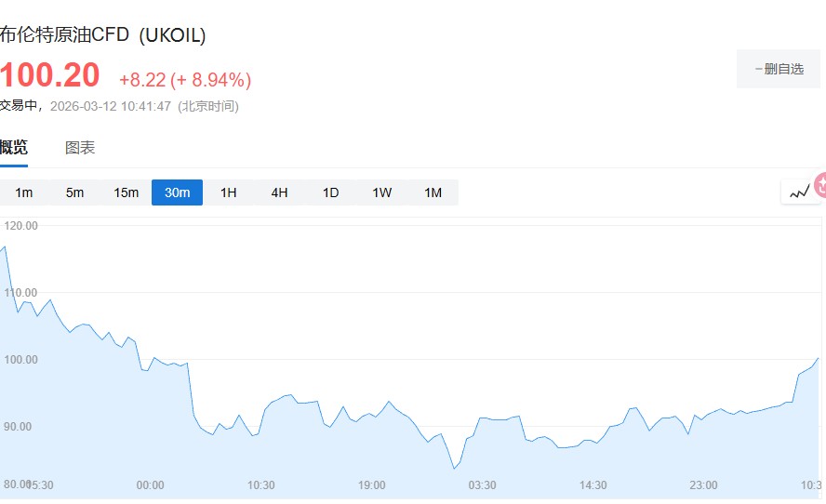826x504 pixels.
Task: Click the 120.00 price axis label
Action: point(20,226)
